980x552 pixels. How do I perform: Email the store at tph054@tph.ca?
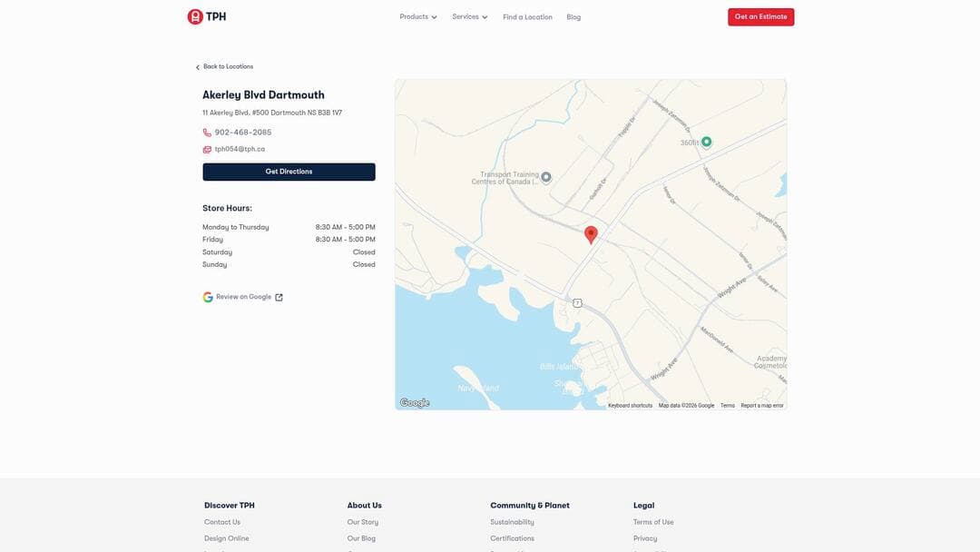(x=240, y=147)
